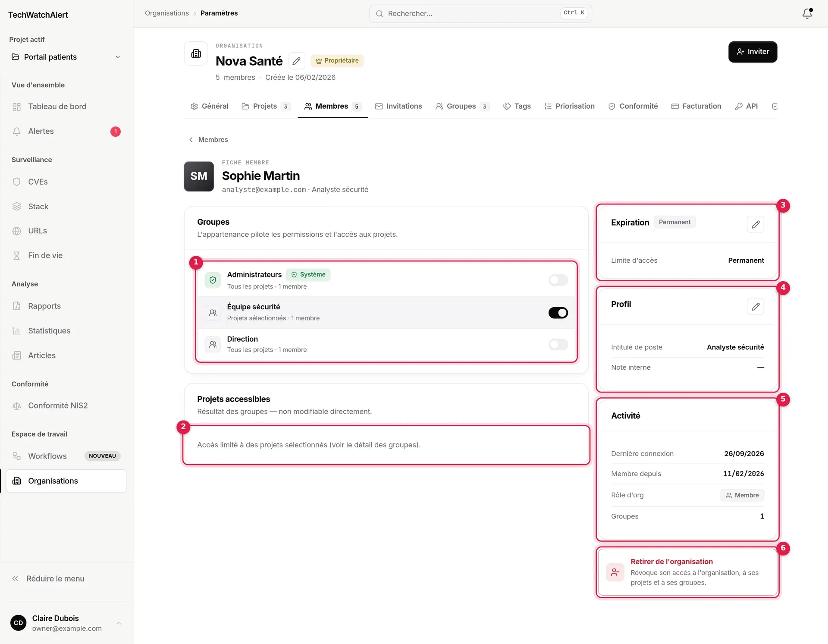
Task: Edit Expiration card with pencil icon
Action: click(755, 224)
